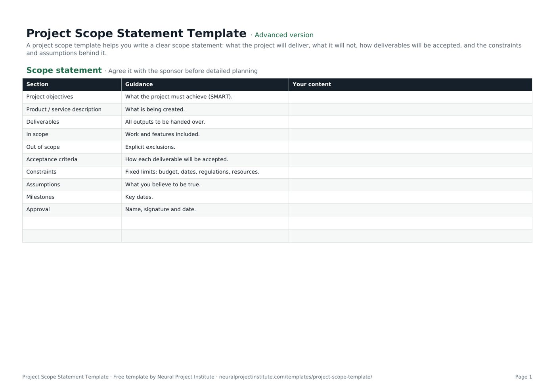Click the empty 'Your content' cell for Approval

point(410,210)
